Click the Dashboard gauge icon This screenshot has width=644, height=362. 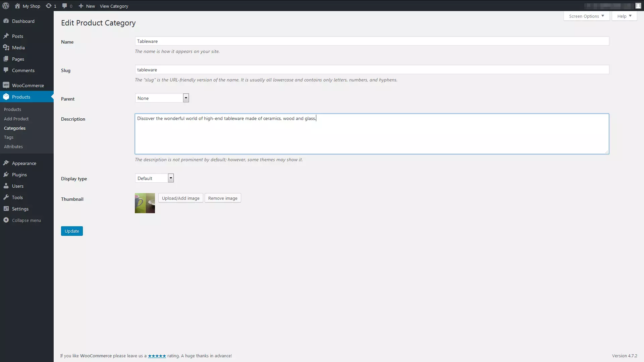pyautogui.click(x=6, y=21)
